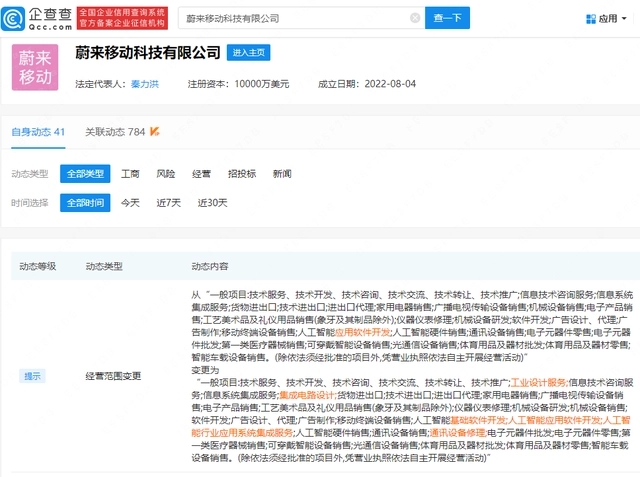Open the 应用 apps grid icon
The image size is (640, 477).
coord(591,18)
